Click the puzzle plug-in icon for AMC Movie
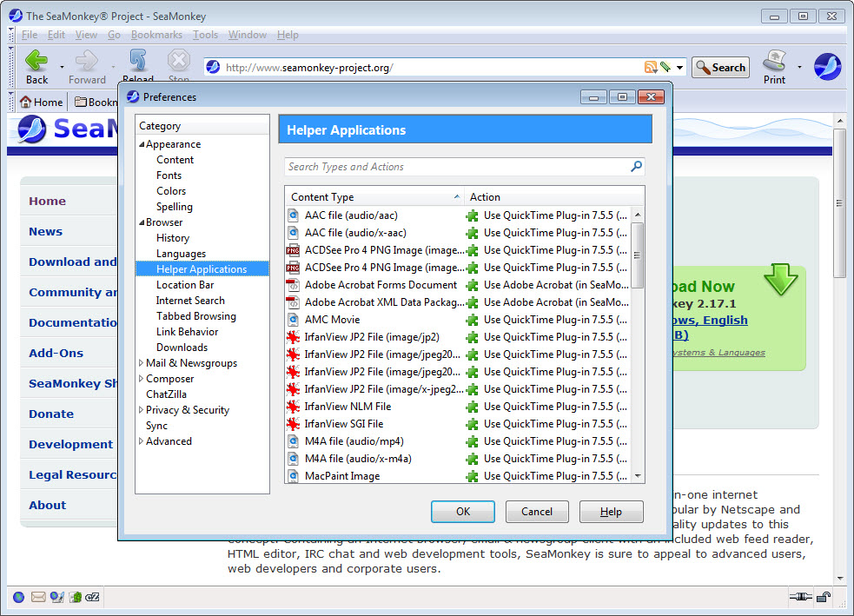The height and width of the screenshot is (616, 854). point(473,320)
